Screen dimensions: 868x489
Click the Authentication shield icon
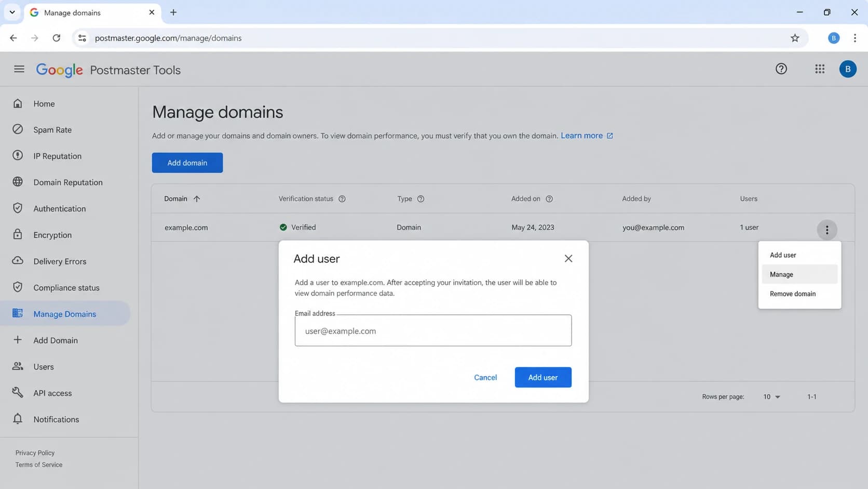pyautogui.click(x=18, y=208)
